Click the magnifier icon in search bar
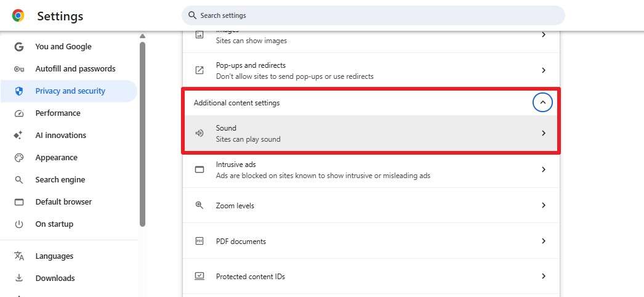644x297 pixels. [192, 15]
